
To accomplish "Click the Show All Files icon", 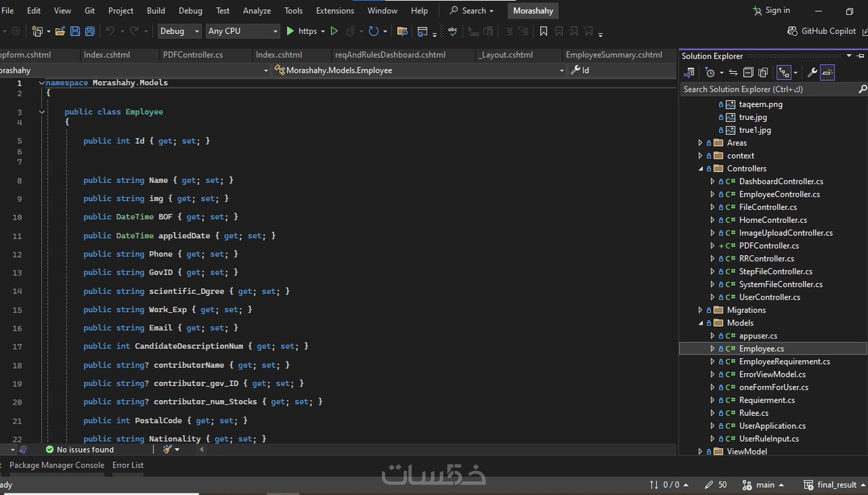I will [763, 72].
